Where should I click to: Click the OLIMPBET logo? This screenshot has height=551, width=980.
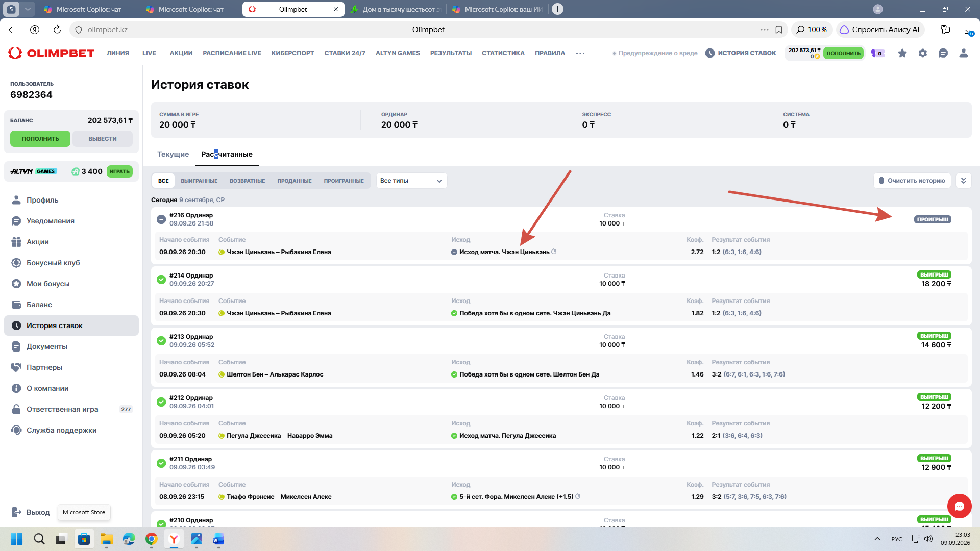[51, 53]
